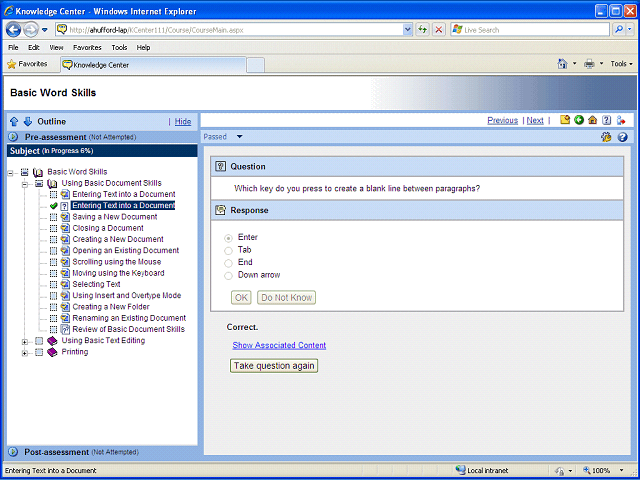This screenshot has height=480, width=640.
Task: Click the Local intranet zone status
Action: (482, 471)
